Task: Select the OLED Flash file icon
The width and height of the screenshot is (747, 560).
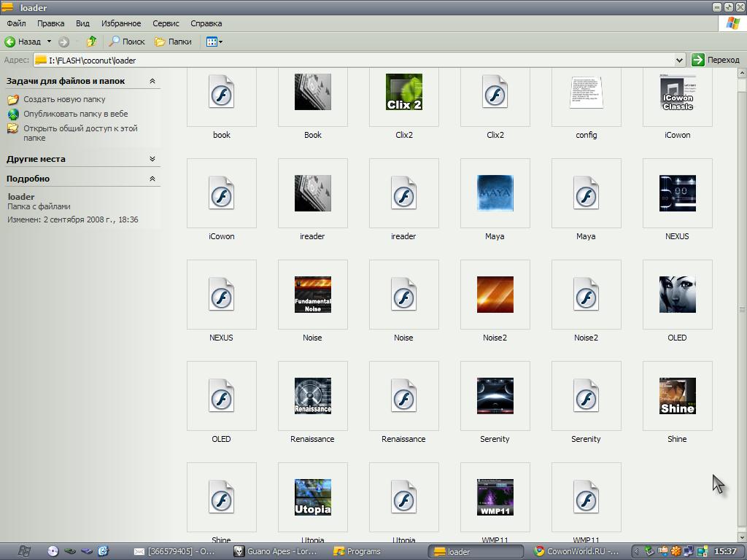Action: [x=222, y=396]
